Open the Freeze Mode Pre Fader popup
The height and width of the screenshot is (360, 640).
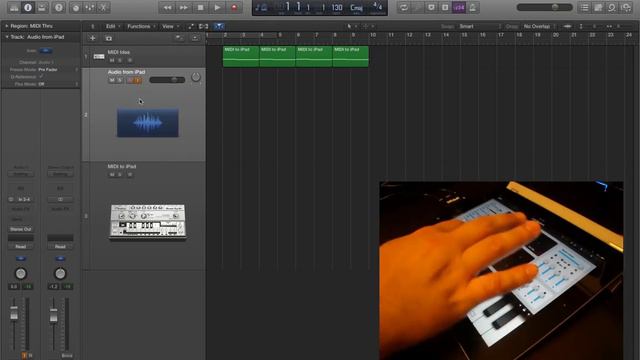click(58, 69)
